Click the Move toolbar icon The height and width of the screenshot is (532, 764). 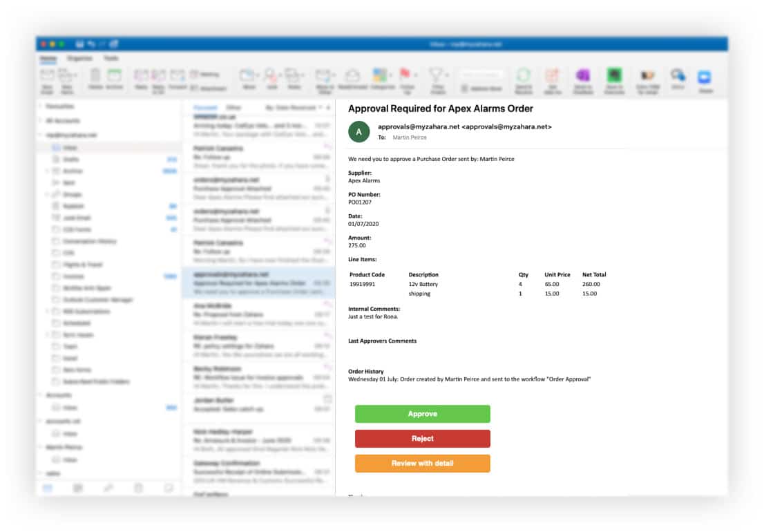[x=248, y=79]
